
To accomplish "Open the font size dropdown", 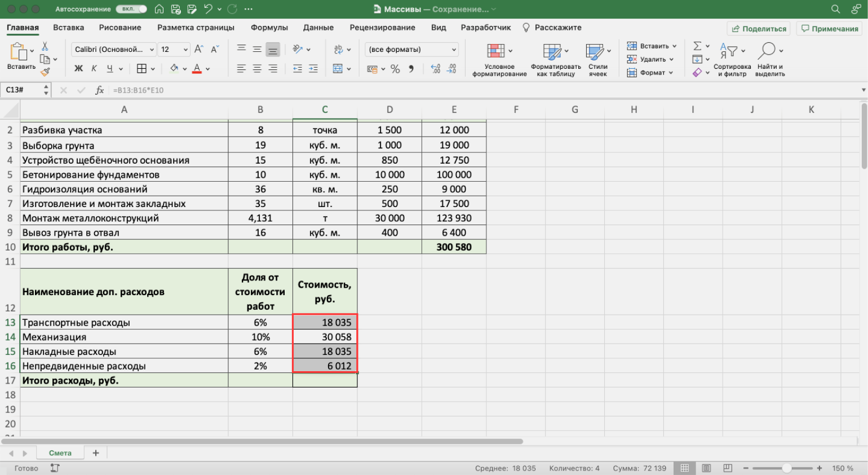I will 185,50.
